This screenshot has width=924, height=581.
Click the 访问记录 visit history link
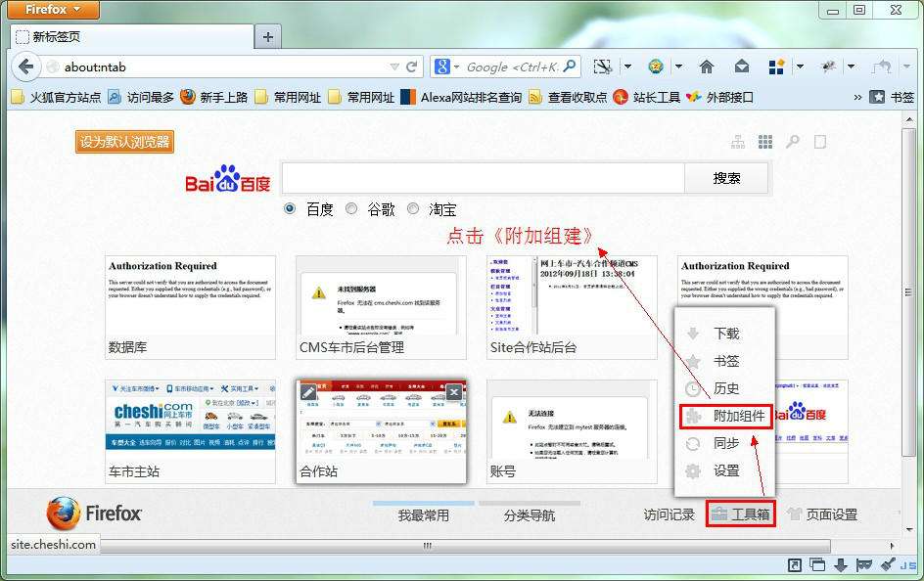point(669,514)
